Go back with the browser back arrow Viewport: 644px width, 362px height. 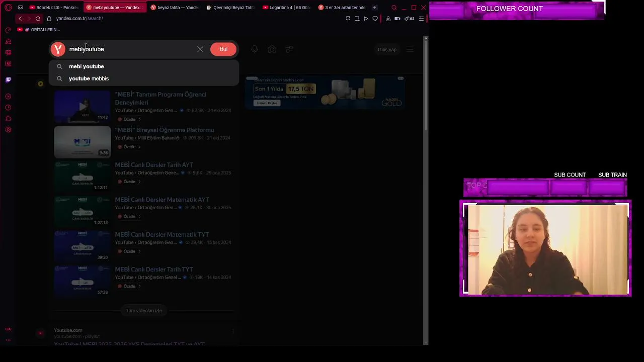20,19
